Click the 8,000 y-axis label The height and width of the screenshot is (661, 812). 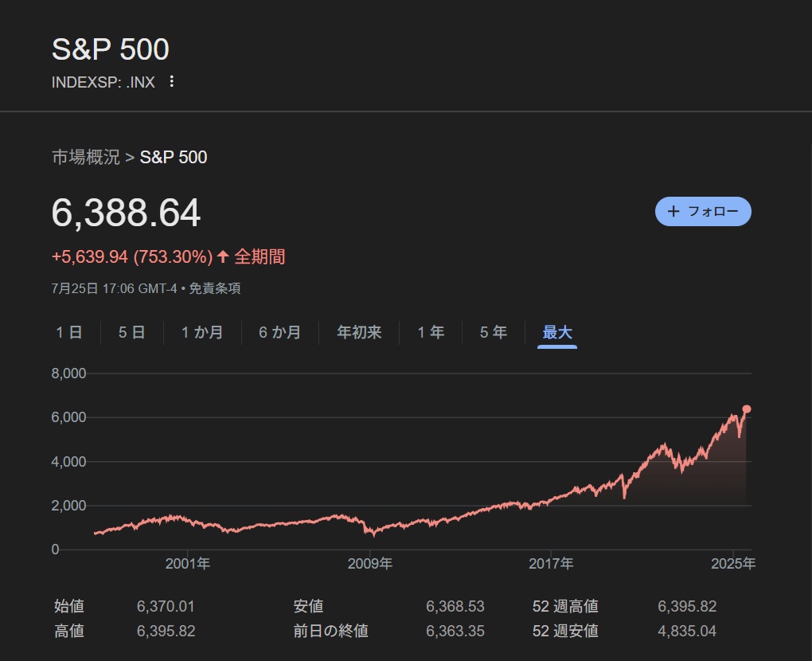(68, 373)
